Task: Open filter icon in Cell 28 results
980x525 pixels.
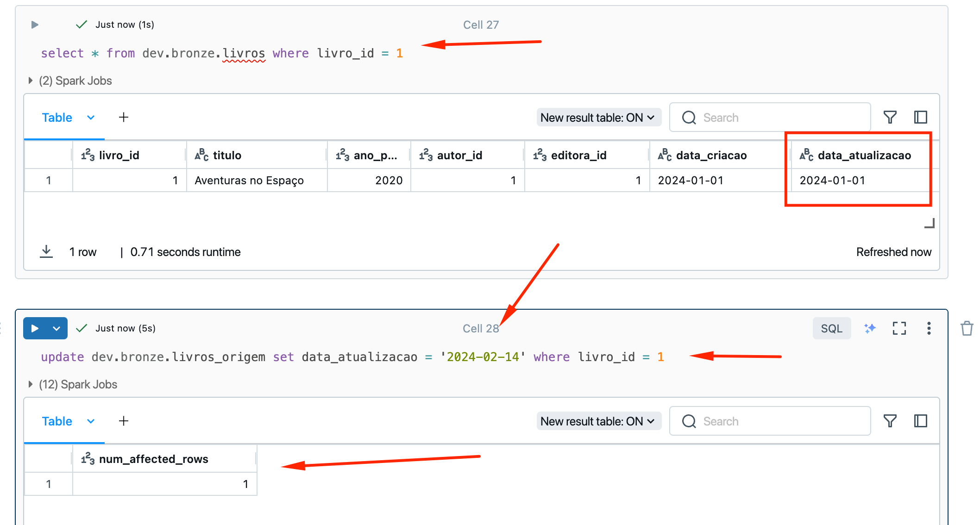Action: [x=890, y=421]
